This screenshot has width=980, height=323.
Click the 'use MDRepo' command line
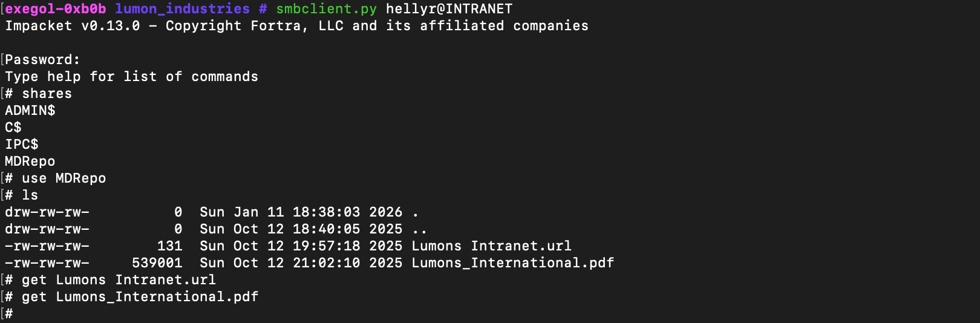pyautogui.click(x=64, y=178)
